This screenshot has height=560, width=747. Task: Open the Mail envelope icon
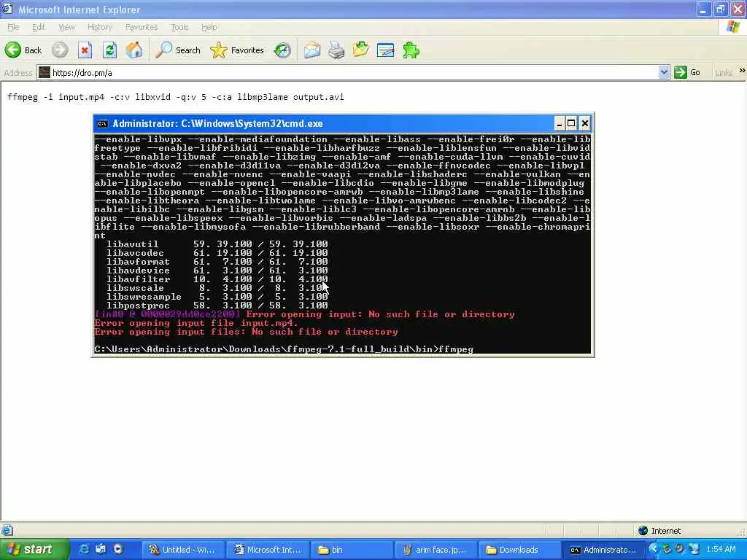(312, 50)
